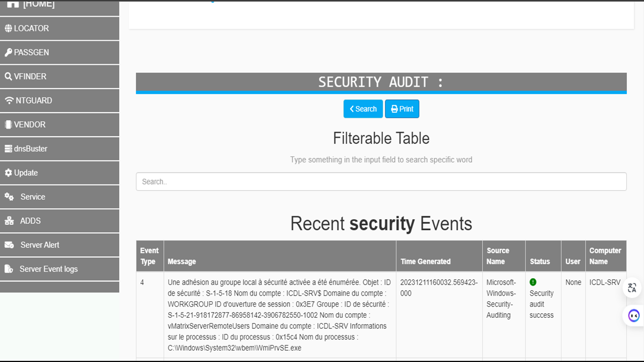Click the translate floating icon

point(632,288)
